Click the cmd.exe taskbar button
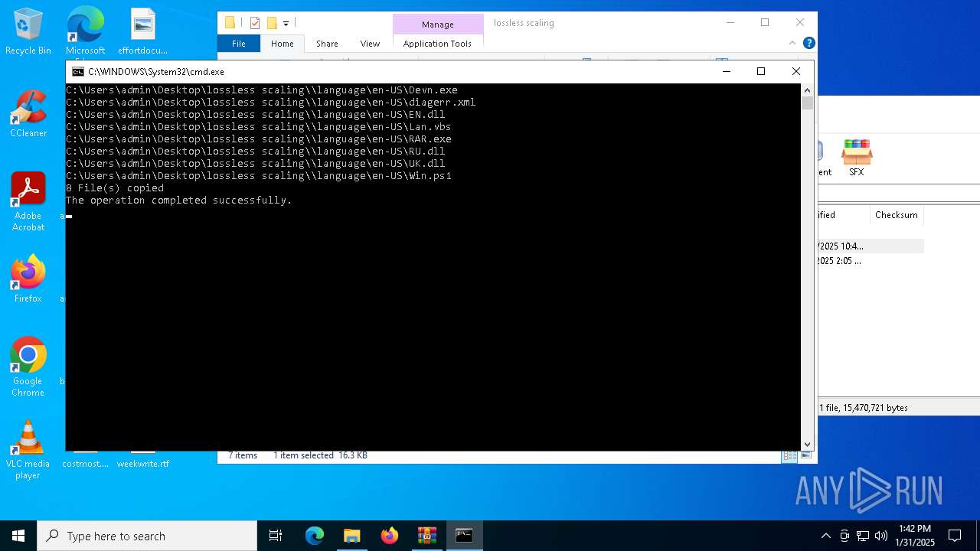 (464, 536)
